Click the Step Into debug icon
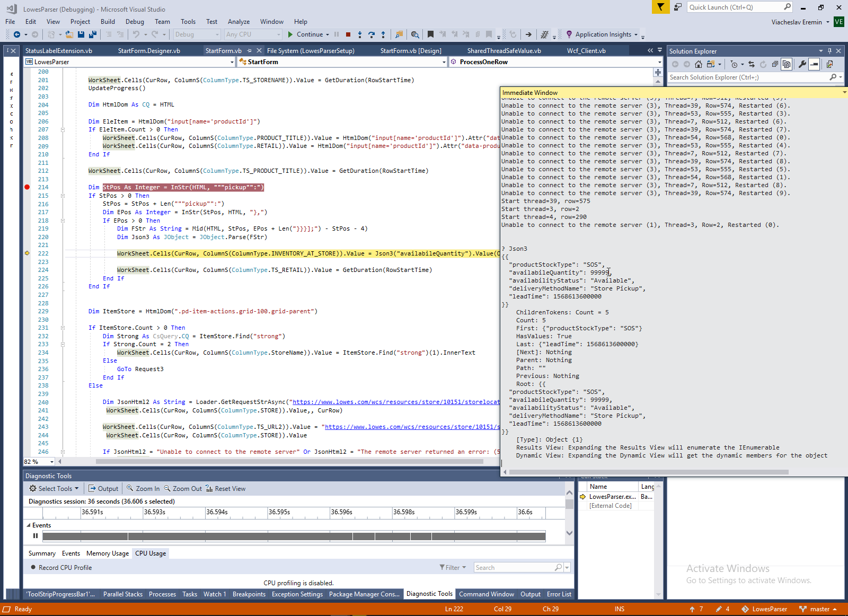 (x=360, y=34)
